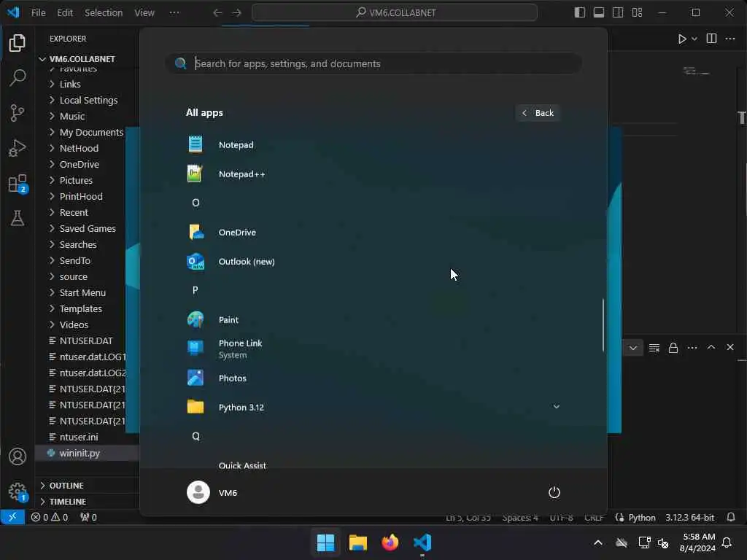Open Firefox from the taskbar
The width and height of the screenshot is (747, 560).
coord(390,542)
